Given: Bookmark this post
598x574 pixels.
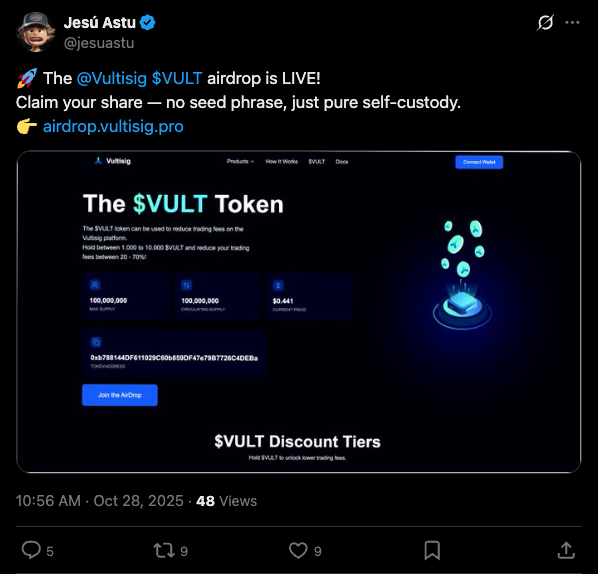Looking at the screenshot, I should pyautogui.click(x=432, y=551).
